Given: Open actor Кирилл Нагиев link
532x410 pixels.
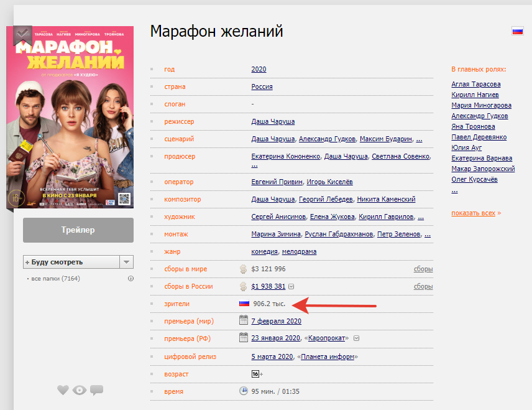Looking at the screenshot, I should [x=475, y=95].
